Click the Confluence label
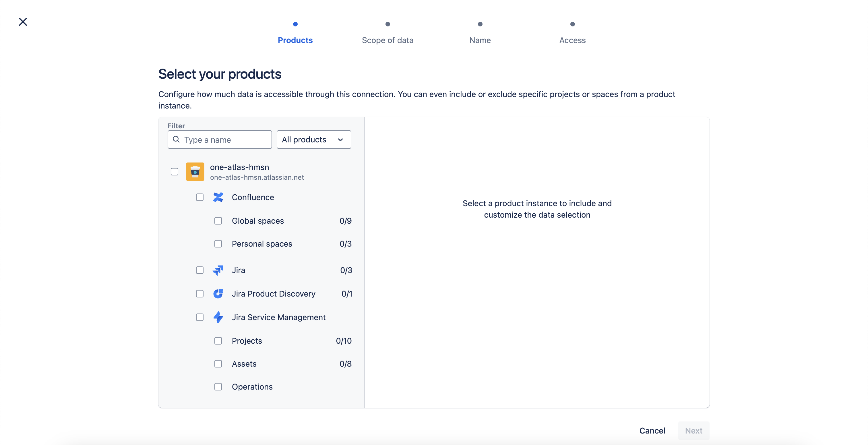 tap(253, 197)
